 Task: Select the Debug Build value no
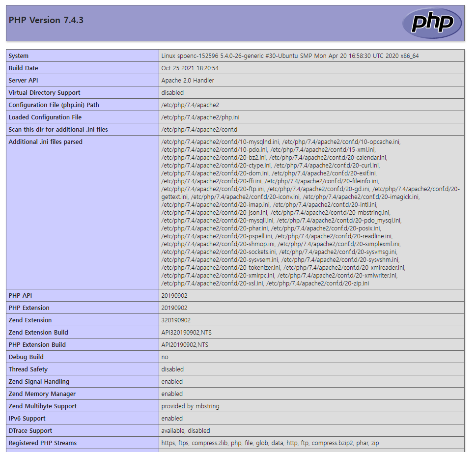(165, 357)
